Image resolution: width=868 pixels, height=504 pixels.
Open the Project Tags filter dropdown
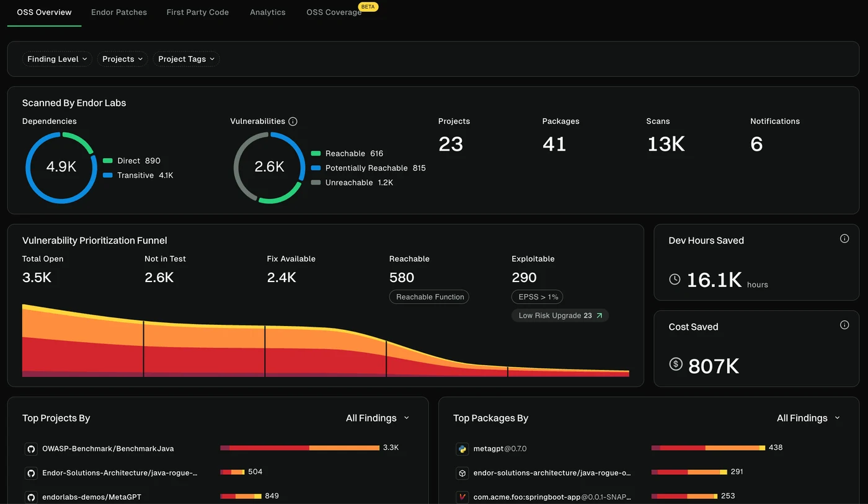point(187,59)
